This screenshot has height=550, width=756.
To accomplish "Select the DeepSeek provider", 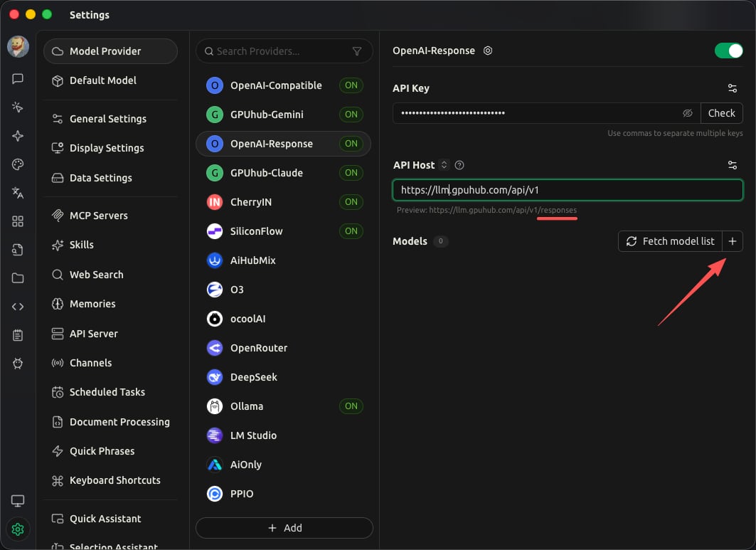I will point(284,377).
